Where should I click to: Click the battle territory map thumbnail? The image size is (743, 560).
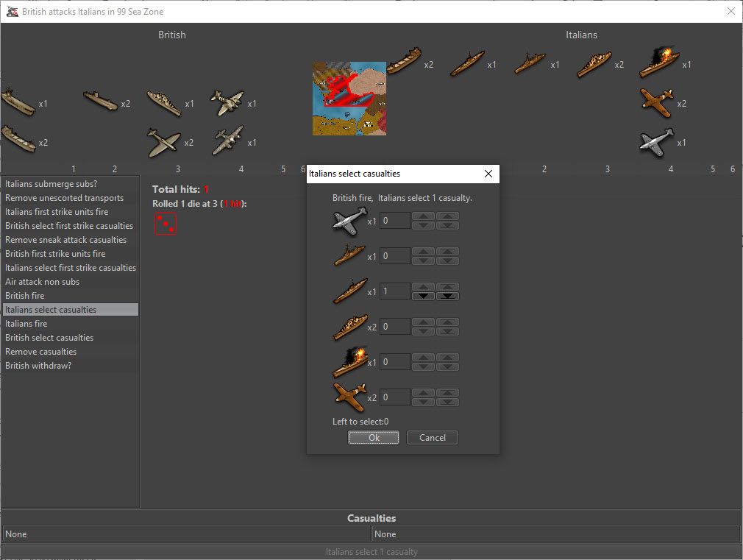click(x=349, y=99)
